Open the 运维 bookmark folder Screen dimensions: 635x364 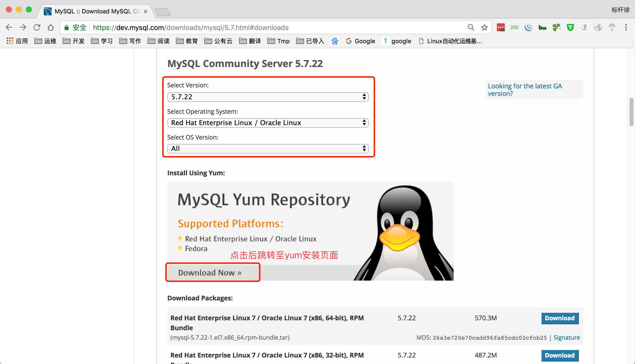coord(45,41)
